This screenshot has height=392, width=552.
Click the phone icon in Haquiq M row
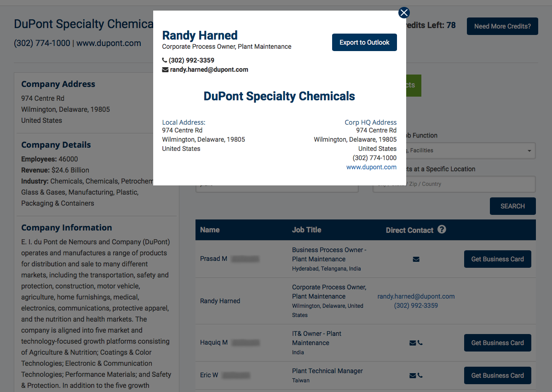coord(420,343)
